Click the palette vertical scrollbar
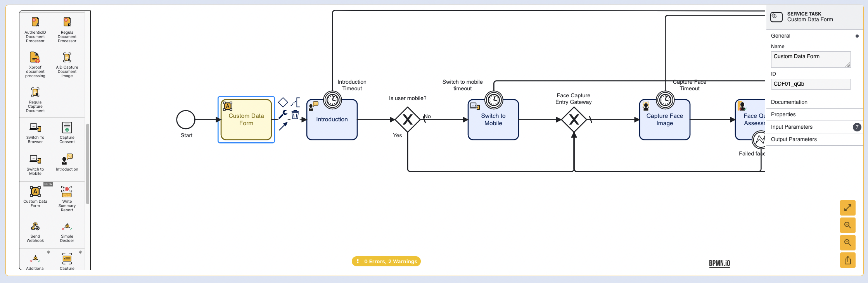This screenshot has width=868, height=283. point(88,164)
